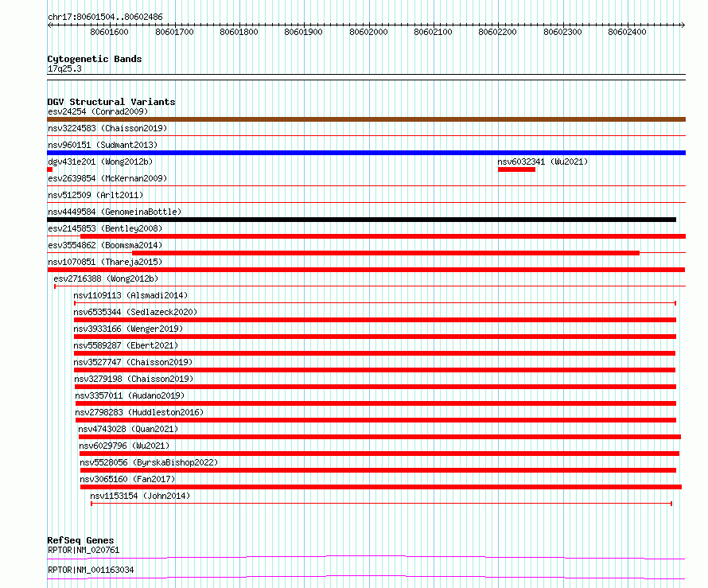Open nsv3357011 (Audano2019) label
Viewport: 708px width, 588px height.
tap(130, 395)
